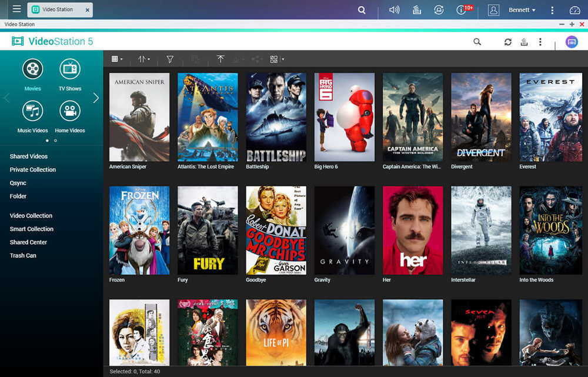Refresh the VideoStation library

click(508, 42)
